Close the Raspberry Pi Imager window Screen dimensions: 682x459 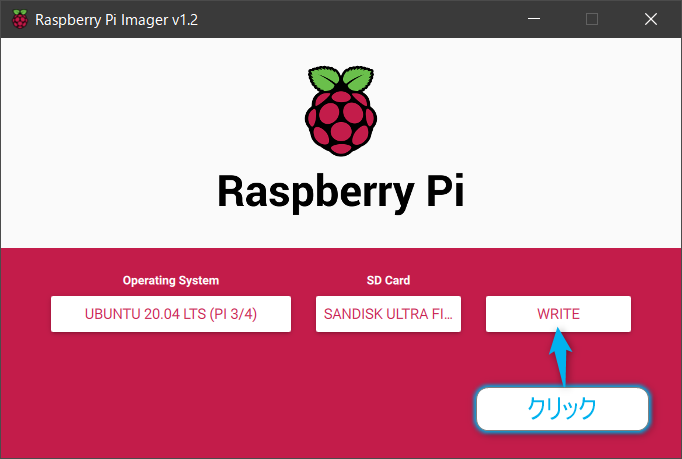(651, 19)
